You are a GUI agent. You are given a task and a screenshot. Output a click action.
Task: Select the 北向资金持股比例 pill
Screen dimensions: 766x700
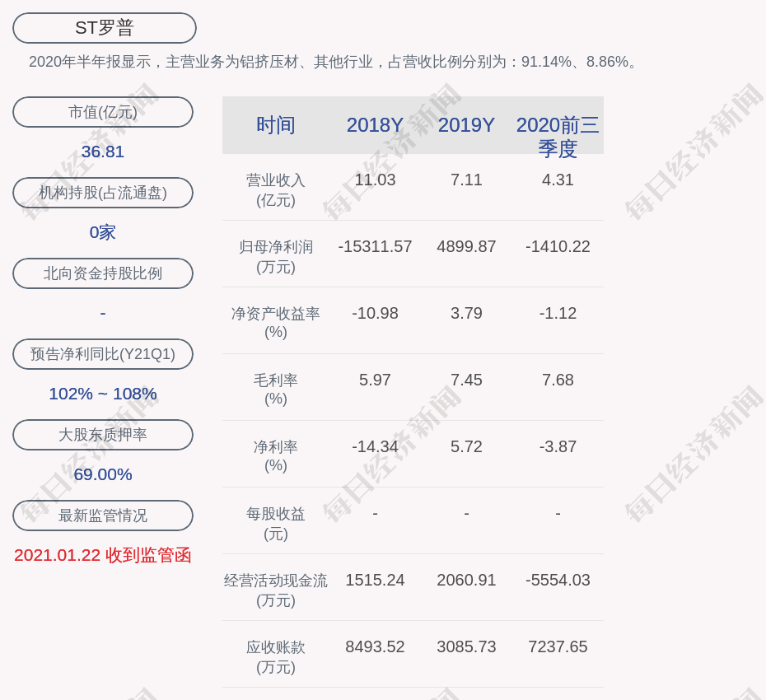tap(103, 273)
